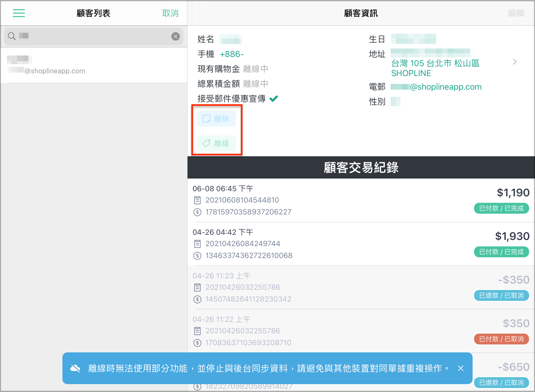
Task: Tap the 台灣 105 台北市 松山區 address
Action: coord(435,63)
